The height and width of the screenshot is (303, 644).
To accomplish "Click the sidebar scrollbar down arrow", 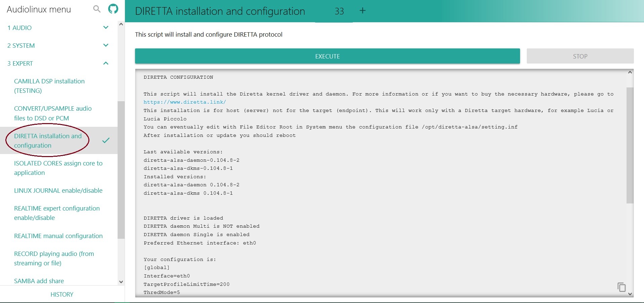I will 121,282.
